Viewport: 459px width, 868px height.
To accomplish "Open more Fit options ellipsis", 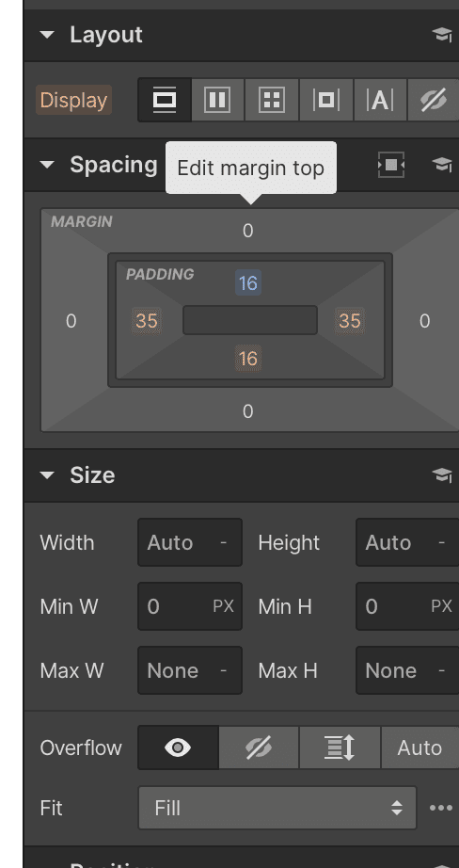I will [441, 808].
